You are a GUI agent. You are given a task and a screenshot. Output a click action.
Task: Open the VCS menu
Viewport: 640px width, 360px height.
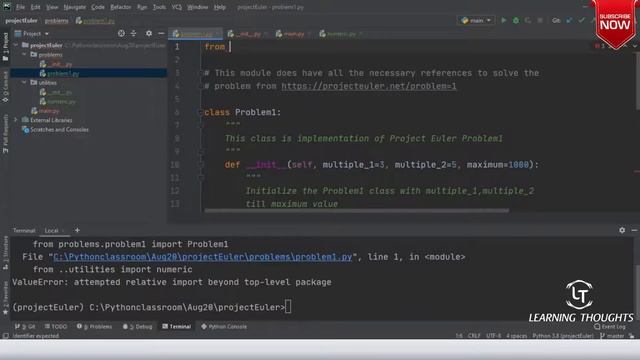(176, 7)
